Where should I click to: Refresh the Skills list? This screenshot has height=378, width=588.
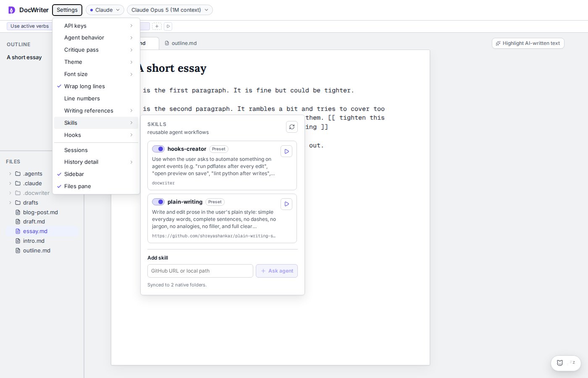coord(292,127)
